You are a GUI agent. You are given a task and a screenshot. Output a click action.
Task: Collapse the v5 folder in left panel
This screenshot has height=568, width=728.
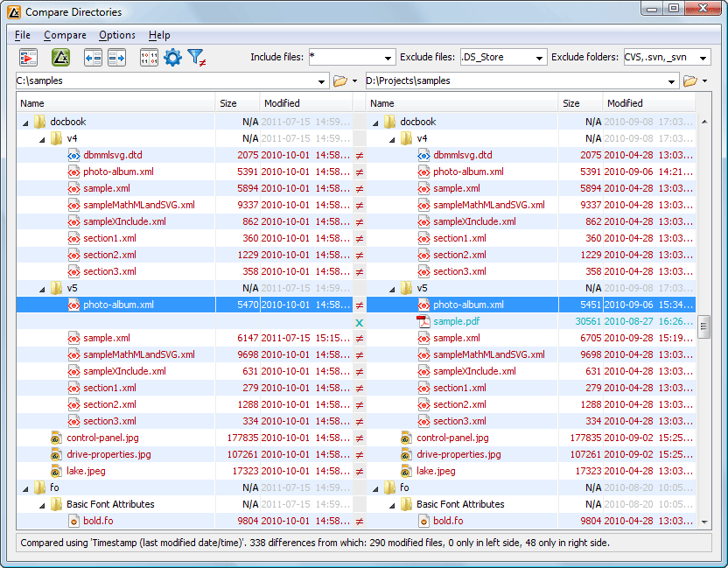click(x=40, y=288)
